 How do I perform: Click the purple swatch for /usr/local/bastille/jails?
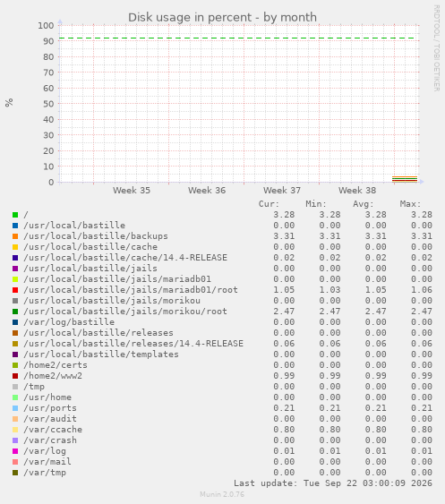pyautogui.click(x=15, y=269)
